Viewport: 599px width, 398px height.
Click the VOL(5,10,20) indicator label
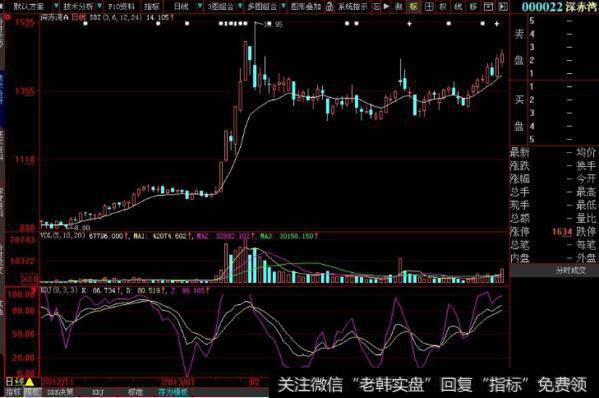click(x=63, y=236)
